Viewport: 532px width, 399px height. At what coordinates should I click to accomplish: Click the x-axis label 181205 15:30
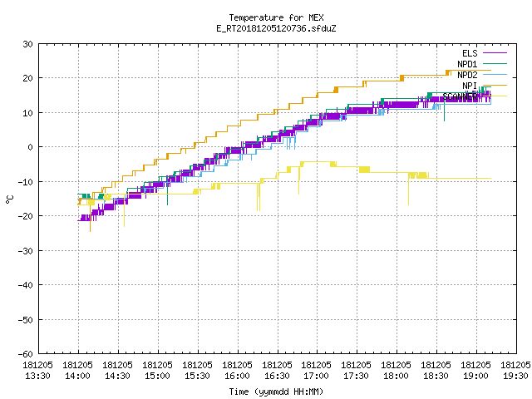198,370
